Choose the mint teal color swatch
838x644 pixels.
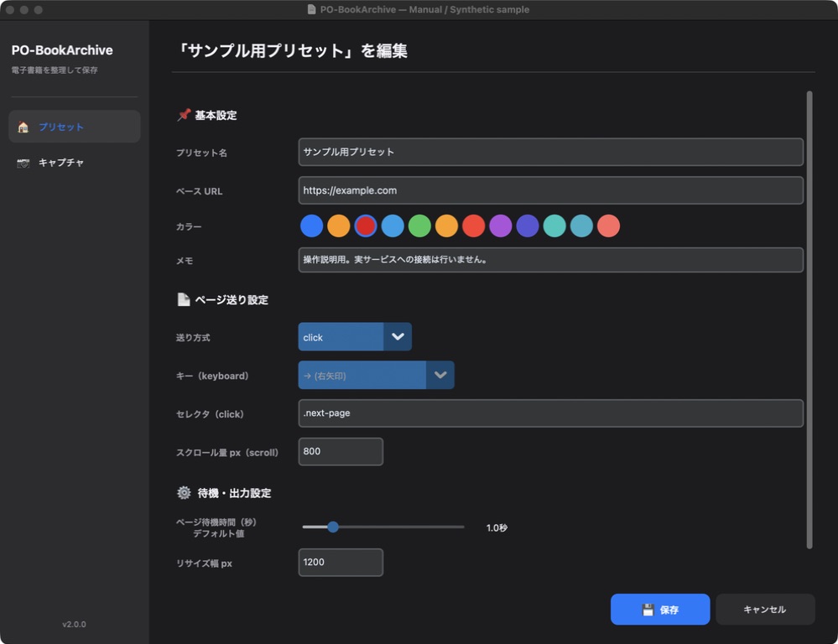point(554,226)
